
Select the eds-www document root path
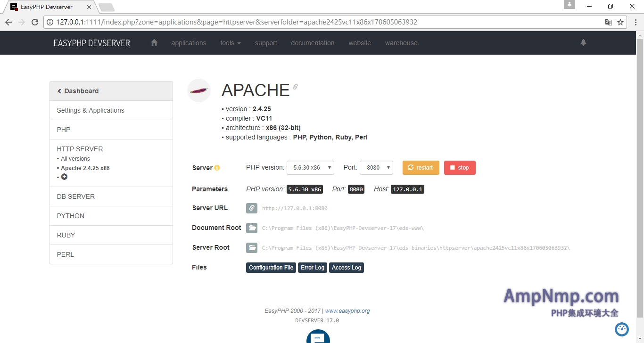pos(343,228)
